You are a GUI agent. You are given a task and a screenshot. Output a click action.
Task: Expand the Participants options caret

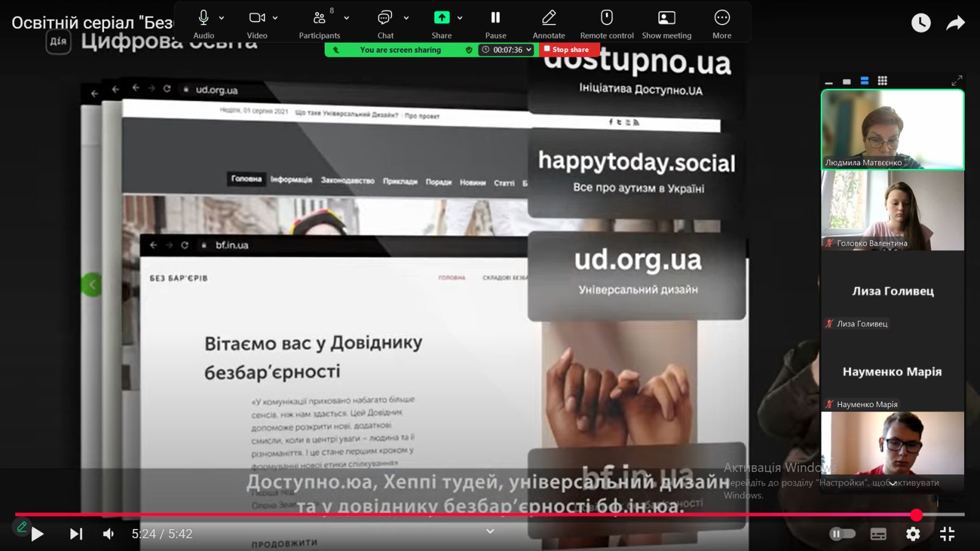[347, 18]
